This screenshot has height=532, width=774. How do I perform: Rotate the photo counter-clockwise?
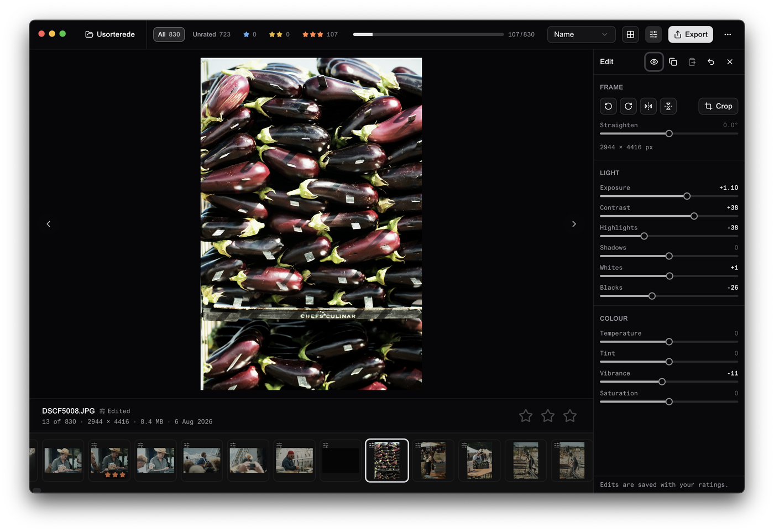click(608, 106)
